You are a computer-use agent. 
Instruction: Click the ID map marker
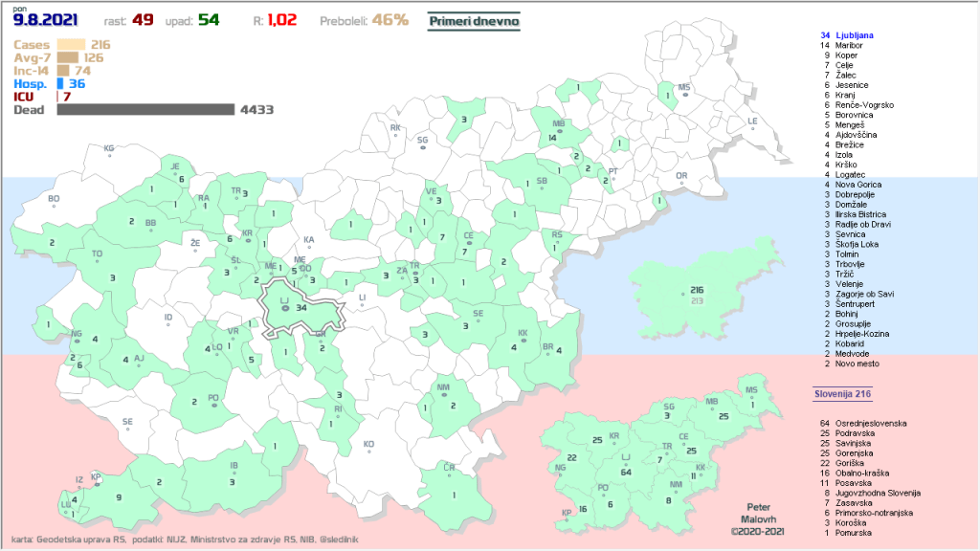pos(168,318)
